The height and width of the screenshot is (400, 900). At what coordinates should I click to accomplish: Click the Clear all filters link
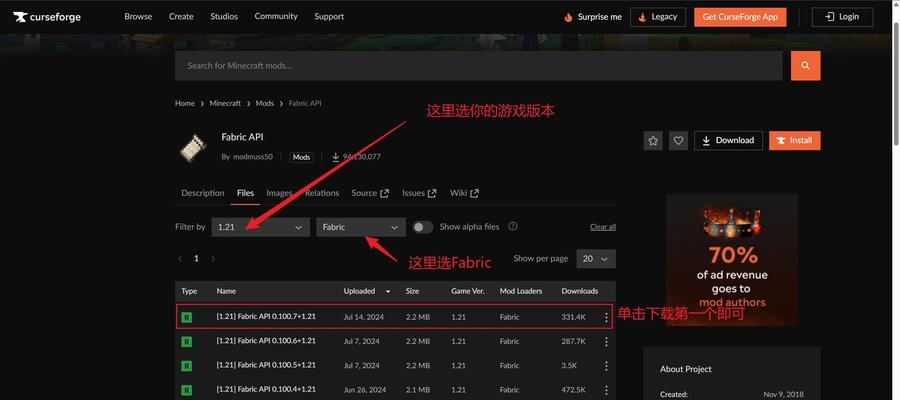tap(603, 227)
